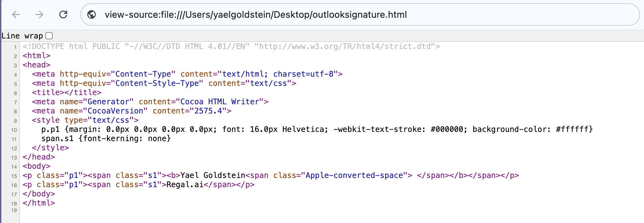This screenshot has height=223, width=644.
Task: Click the "Generator" name value
Action: pos(108,102)
